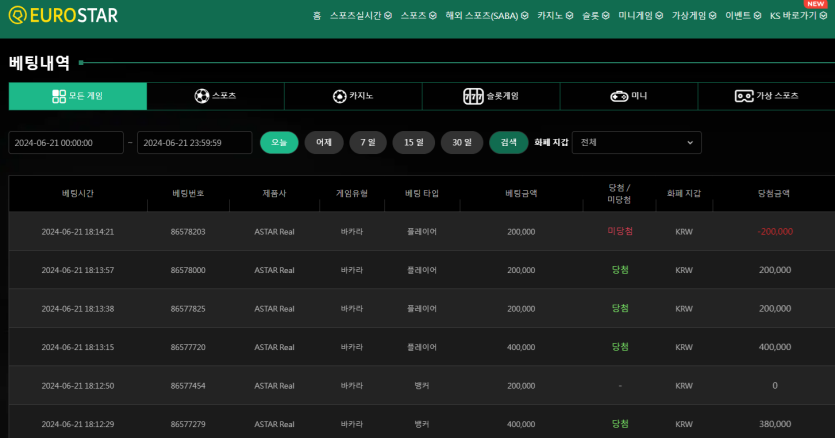Image resolution: width=835 pixels, height=438 pixels.
Task: Open the 화폐 지갑 전체 dropdown
Action: (636, 143)
